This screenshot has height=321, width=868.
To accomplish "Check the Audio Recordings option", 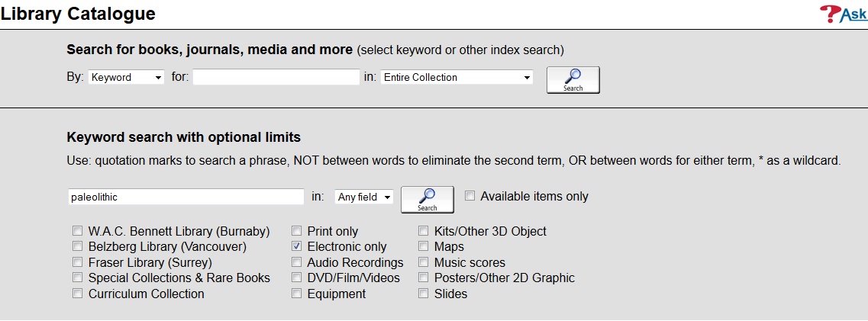I will [297, 262].
